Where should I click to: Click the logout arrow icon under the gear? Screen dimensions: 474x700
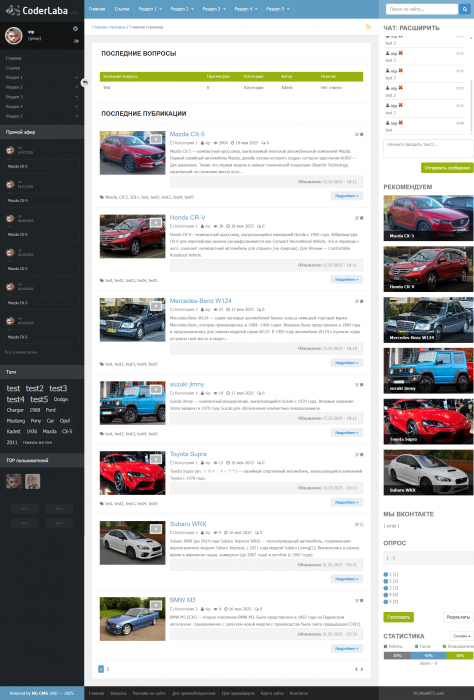point(76,41)
